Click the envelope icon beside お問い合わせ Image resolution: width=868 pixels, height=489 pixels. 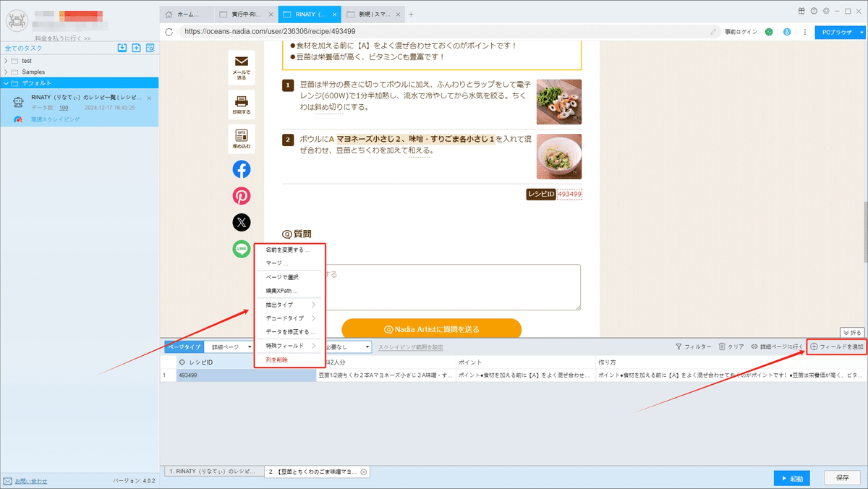pyautogui.click(x=7, y=480)
